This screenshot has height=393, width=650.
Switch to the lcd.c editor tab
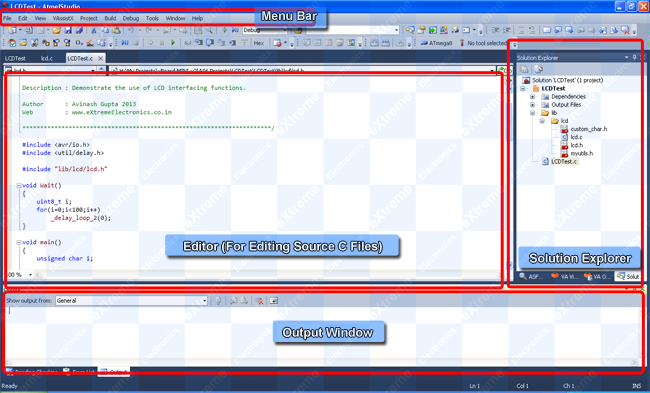47,58
